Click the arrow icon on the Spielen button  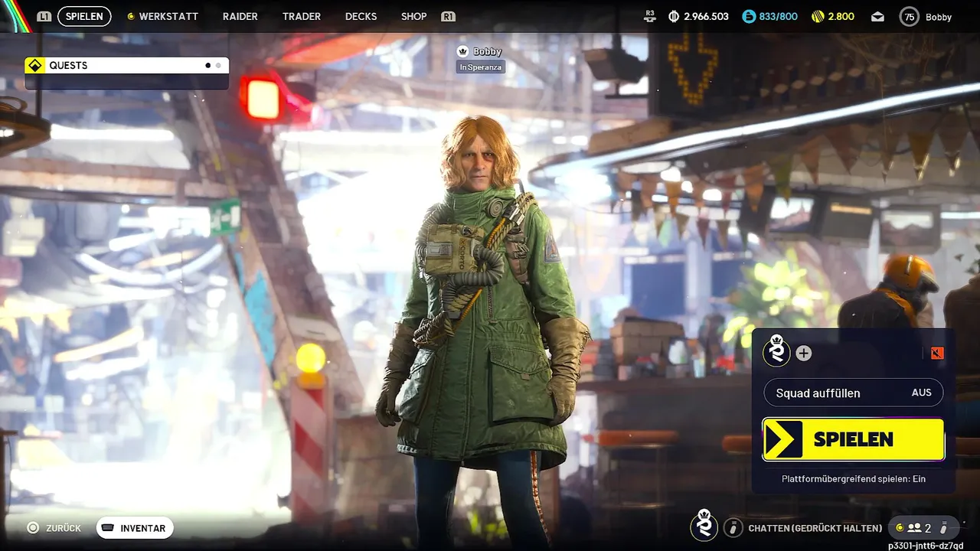(x=783, y=439)
